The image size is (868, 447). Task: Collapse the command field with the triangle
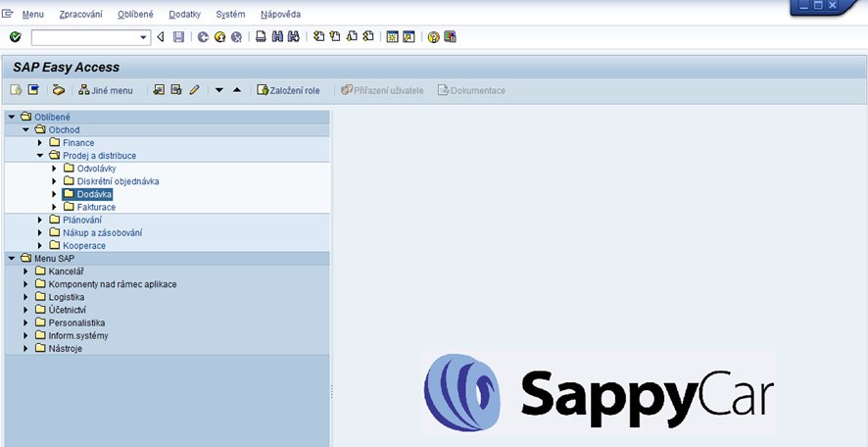[161, 37]
